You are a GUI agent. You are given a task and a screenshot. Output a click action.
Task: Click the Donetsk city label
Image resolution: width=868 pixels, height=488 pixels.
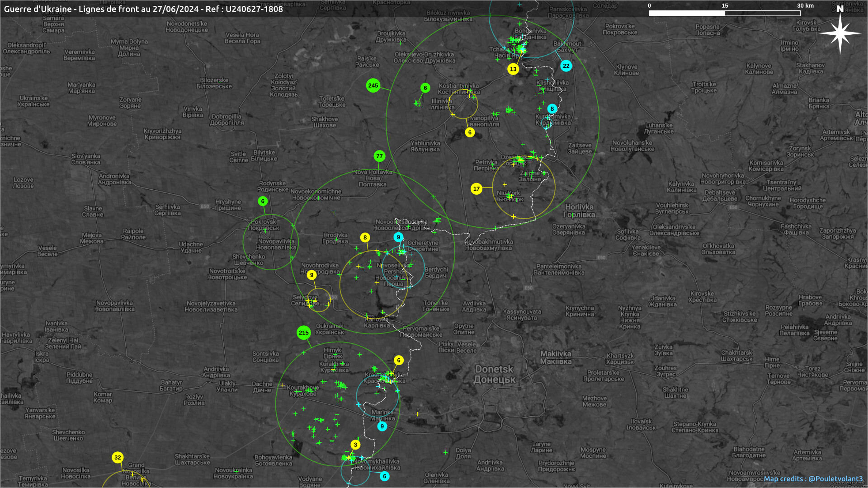[494, 374]
